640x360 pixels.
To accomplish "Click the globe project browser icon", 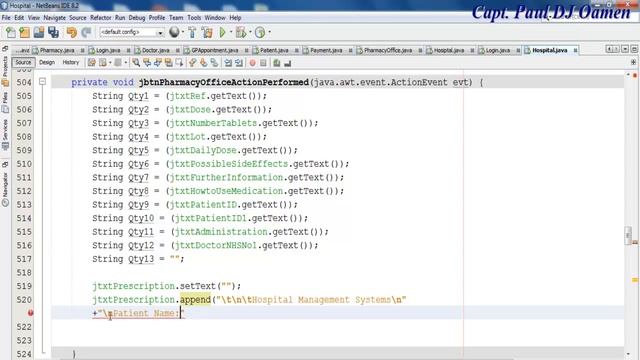I will 174,32.
